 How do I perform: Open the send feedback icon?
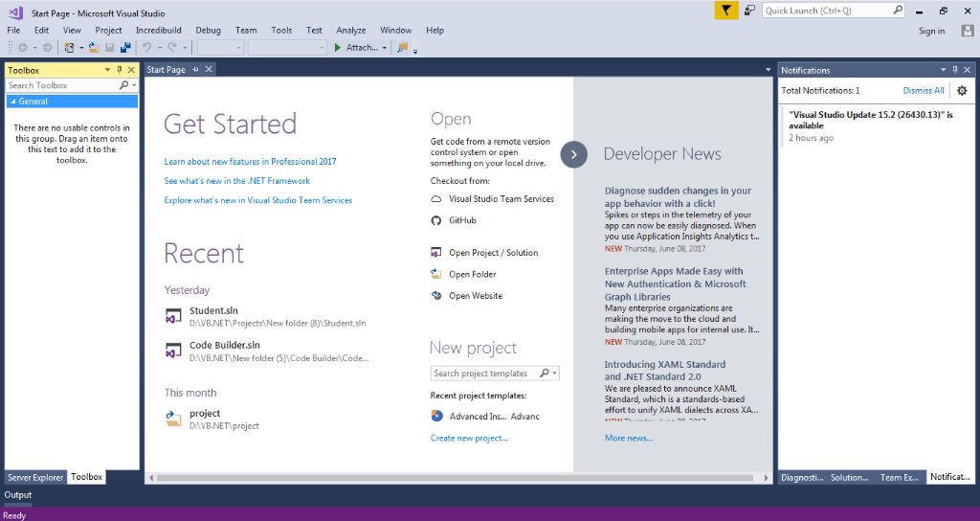(x=749, y=11)
